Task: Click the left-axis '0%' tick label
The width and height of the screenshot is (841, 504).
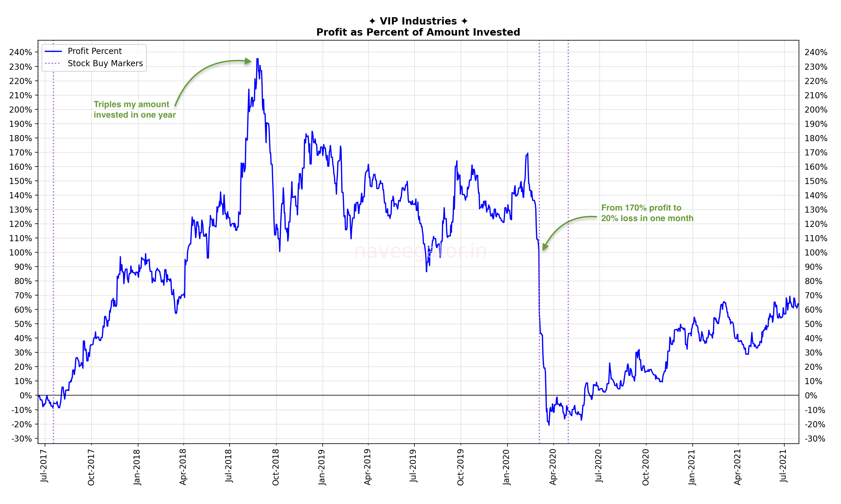Action: [x=26, y=396]
